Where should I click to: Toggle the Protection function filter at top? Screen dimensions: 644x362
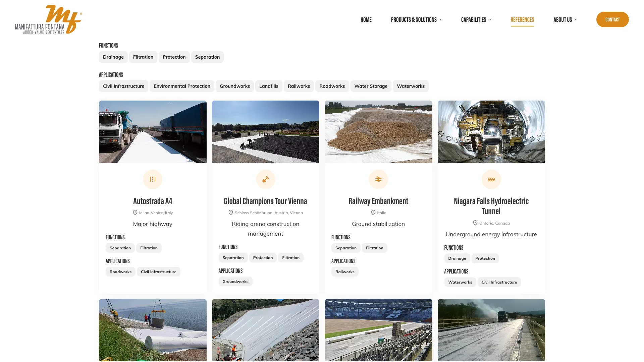pos(174,57)
